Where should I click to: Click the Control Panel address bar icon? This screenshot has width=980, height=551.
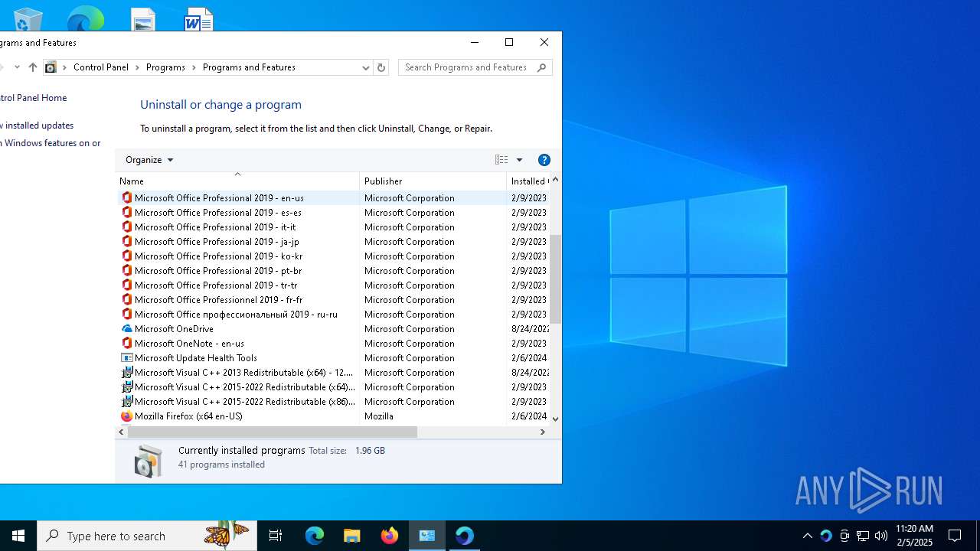51,67
